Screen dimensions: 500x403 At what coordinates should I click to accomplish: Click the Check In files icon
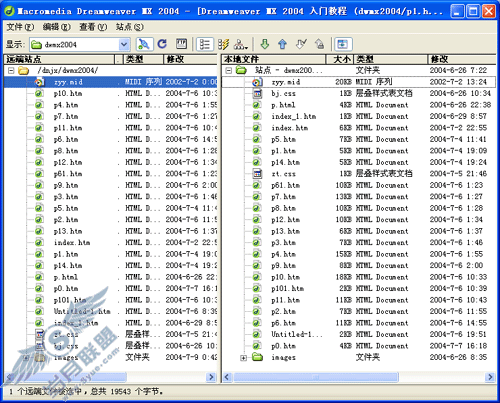(x=319, y=44)
